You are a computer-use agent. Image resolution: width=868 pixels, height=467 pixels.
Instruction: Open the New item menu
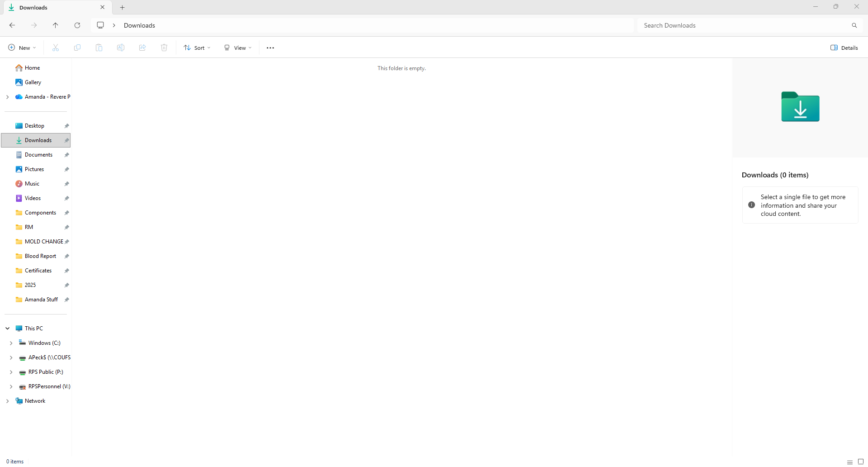22,48
